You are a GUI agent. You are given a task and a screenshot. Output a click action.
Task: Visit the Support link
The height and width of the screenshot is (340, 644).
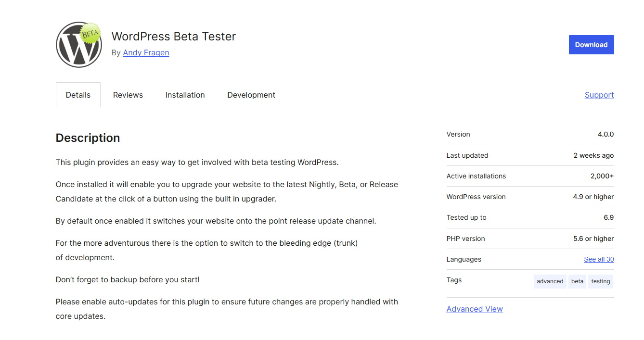click(599, 95)
